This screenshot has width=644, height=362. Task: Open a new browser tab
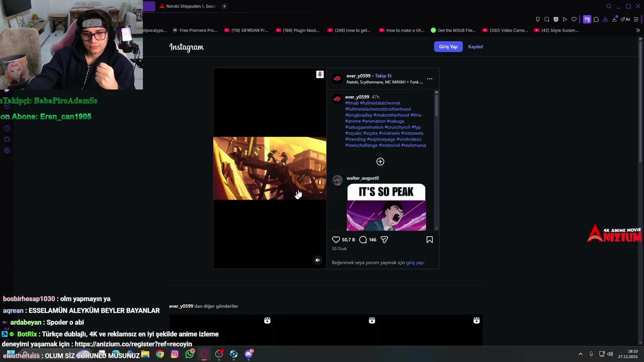[x=224, y=6]
